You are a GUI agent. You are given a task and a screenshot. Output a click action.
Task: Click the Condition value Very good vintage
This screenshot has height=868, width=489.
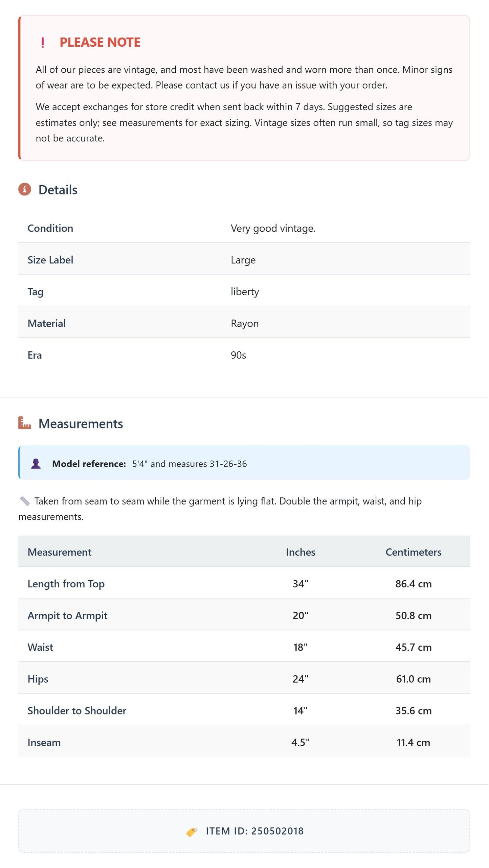point(273,228)
